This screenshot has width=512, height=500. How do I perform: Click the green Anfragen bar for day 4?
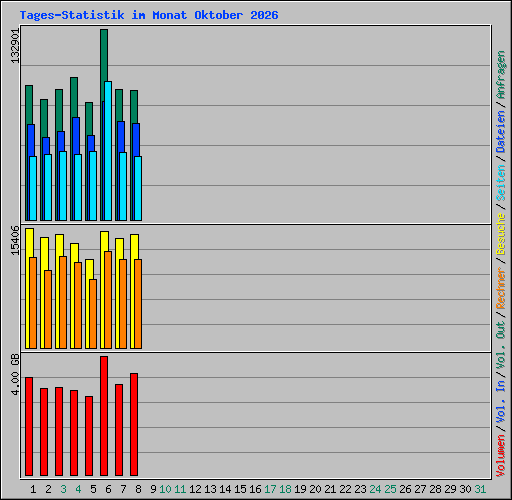(74, 97)
